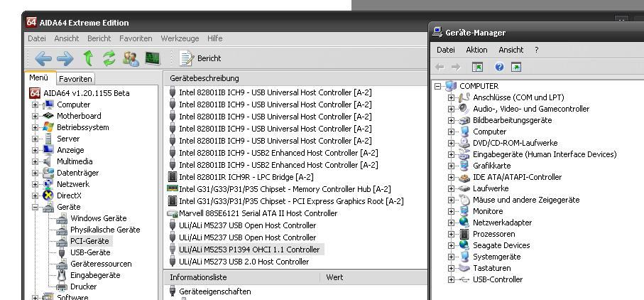Select Seagate Devices icon in Geräte-Manager
This screenshot has height=300, width=644.
click(464, 245)
